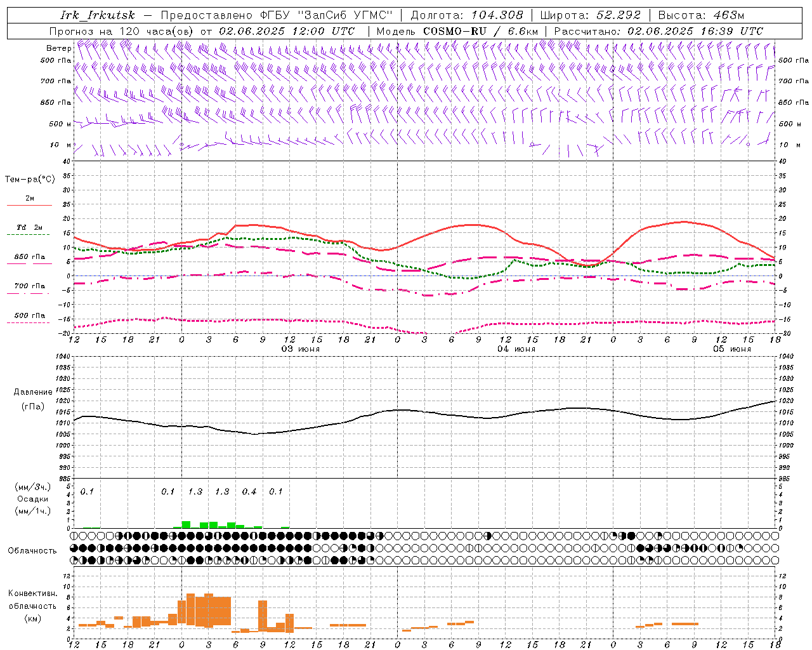Viewport: 812px width, 650px height.
Task: Click the 500 м wind level label
Action: (60, 124)
